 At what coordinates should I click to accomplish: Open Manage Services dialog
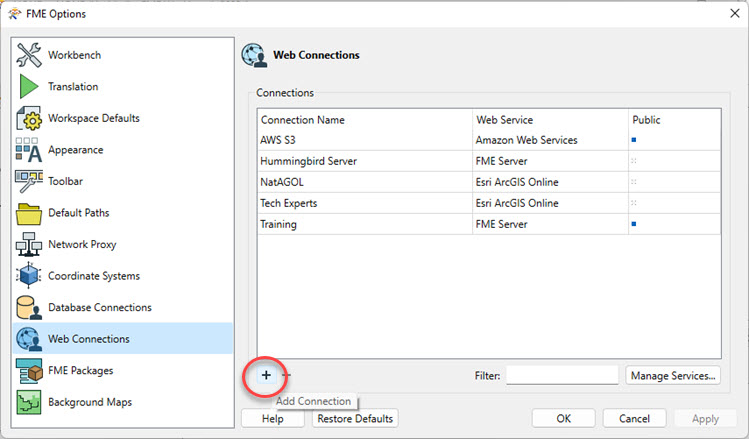click(673, 375)
